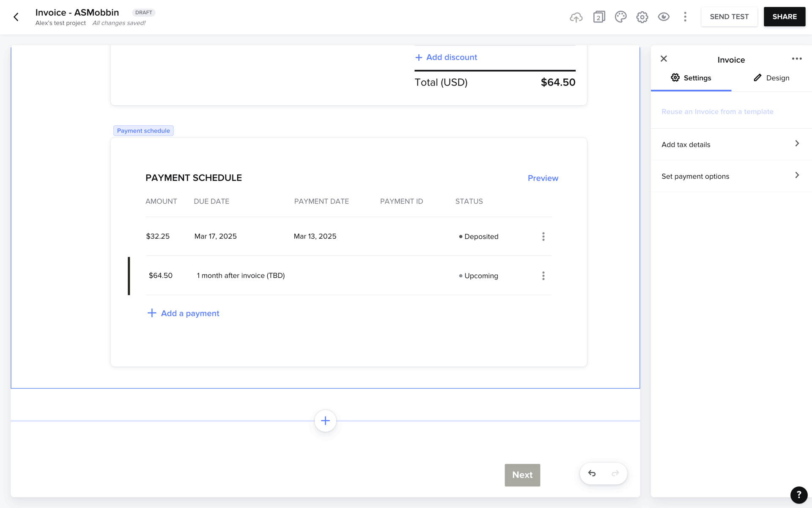Viewport: 812px width, 508px height.
Task: Click the Next button
Action: coord(522,475)
